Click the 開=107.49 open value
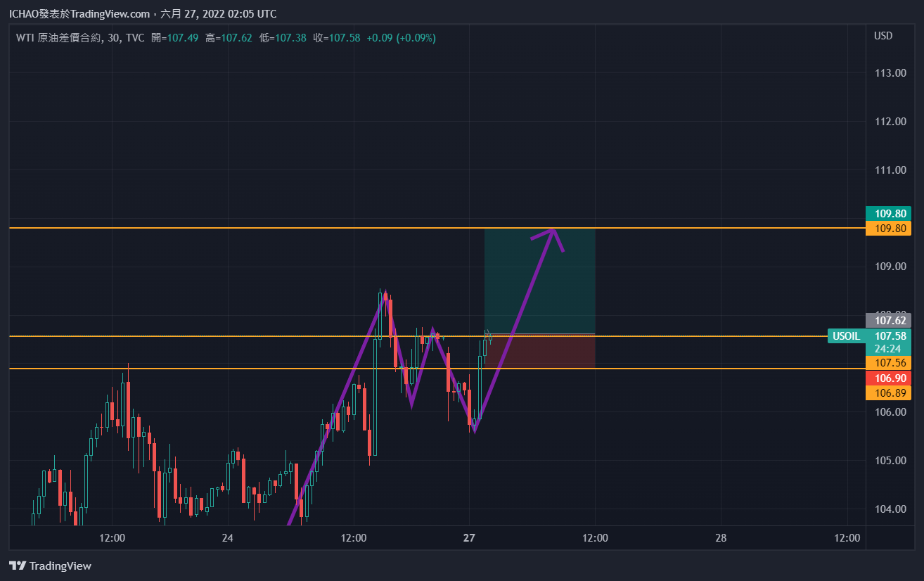This screenshot has height=581, width=924. coord(174,38)
